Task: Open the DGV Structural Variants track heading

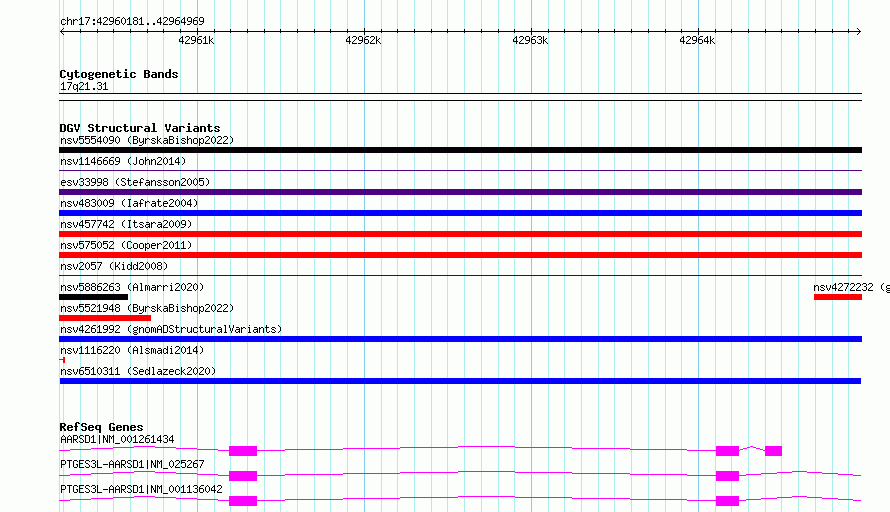Action: click(x=140, y=128)
